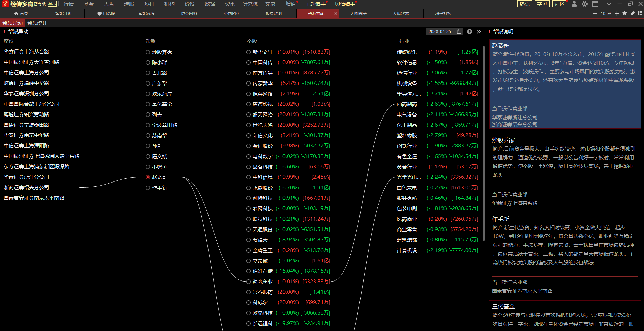Open the user account icon
Screen dimensions: 644x331
click(574, 4)
